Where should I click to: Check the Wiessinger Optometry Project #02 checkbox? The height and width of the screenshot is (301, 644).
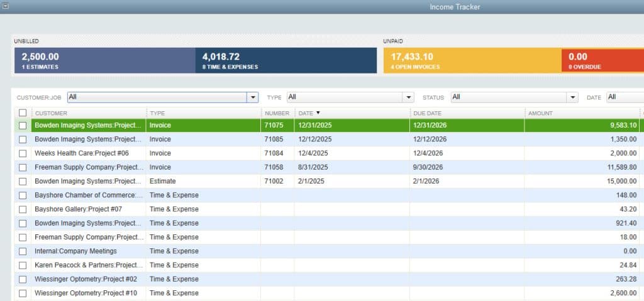(23, 279)
